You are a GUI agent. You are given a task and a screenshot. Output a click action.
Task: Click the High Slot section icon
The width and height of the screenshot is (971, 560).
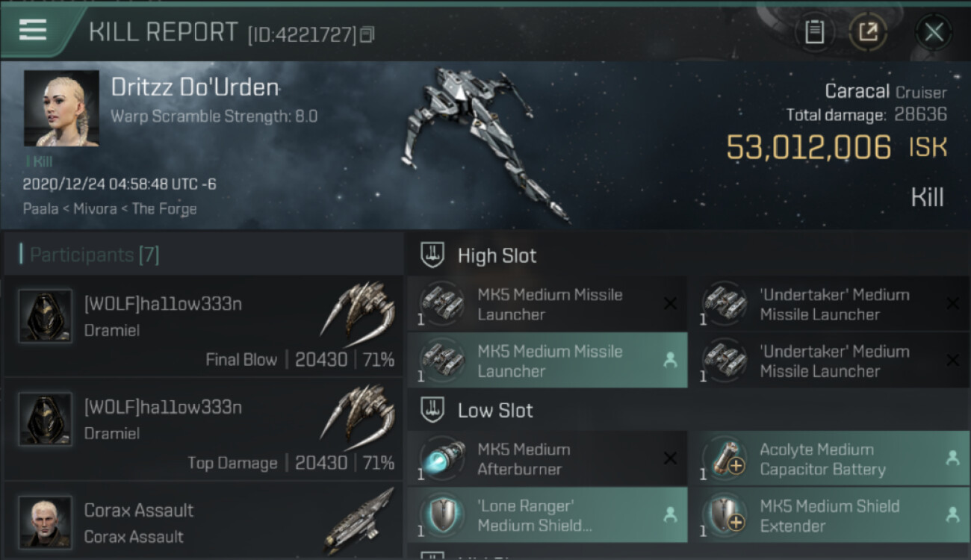433,255
